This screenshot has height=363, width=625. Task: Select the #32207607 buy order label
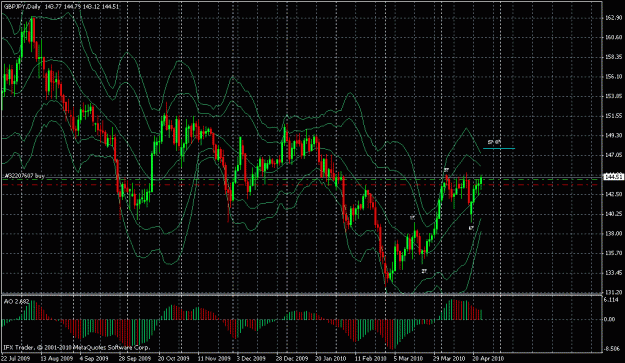pyautogui.click(x=25, y=175)
